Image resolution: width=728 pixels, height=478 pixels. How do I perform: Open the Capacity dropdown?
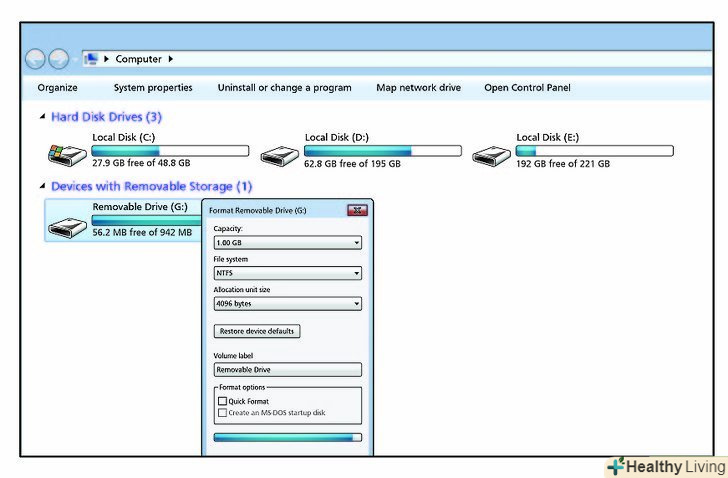point(287,242)
